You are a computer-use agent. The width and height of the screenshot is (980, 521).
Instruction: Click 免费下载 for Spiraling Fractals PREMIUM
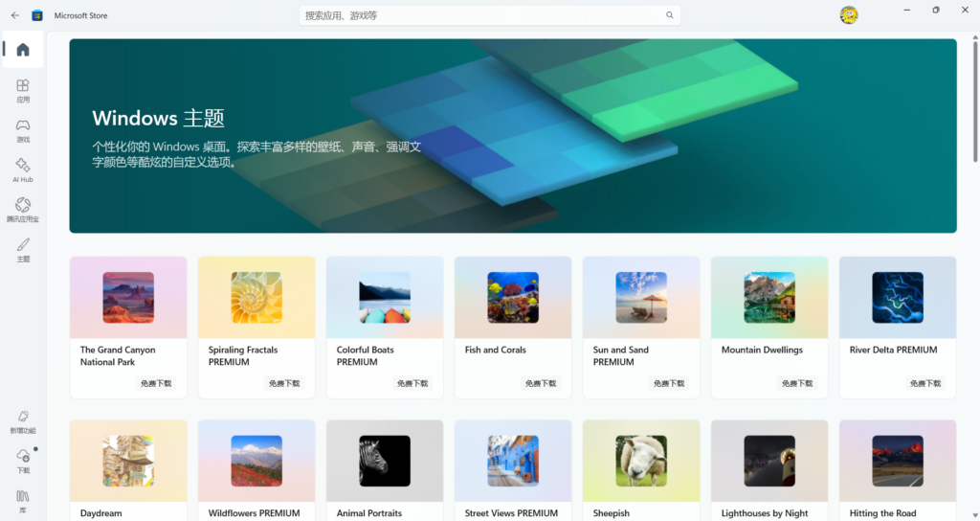click(x=283, y=383)
